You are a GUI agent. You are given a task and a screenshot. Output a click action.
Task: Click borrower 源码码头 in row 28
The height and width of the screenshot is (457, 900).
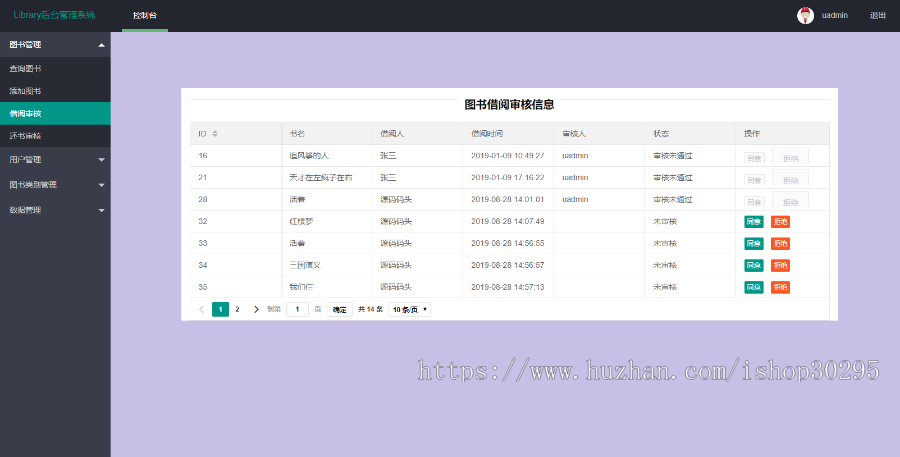click(x=396, y=199)
